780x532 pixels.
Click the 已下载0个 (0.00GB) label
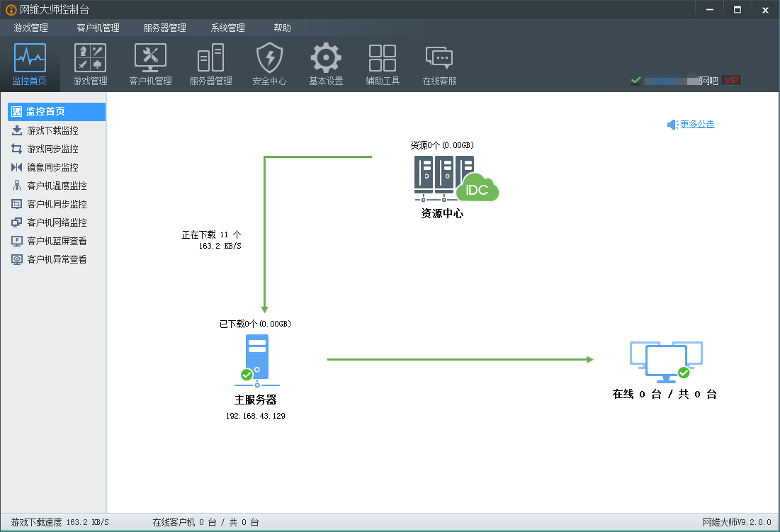pos(255,324)
